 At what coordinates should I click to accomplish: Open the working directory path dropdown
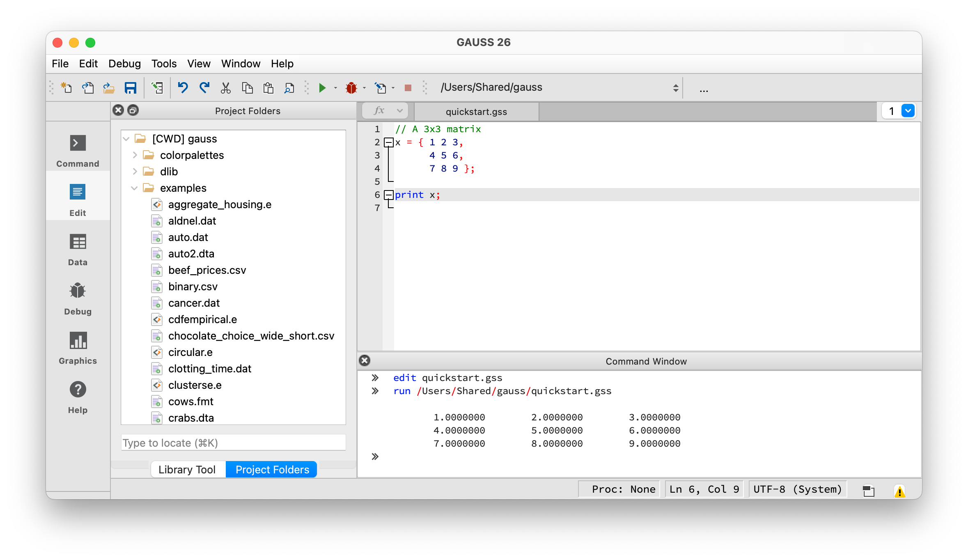(x=675, y=88)
